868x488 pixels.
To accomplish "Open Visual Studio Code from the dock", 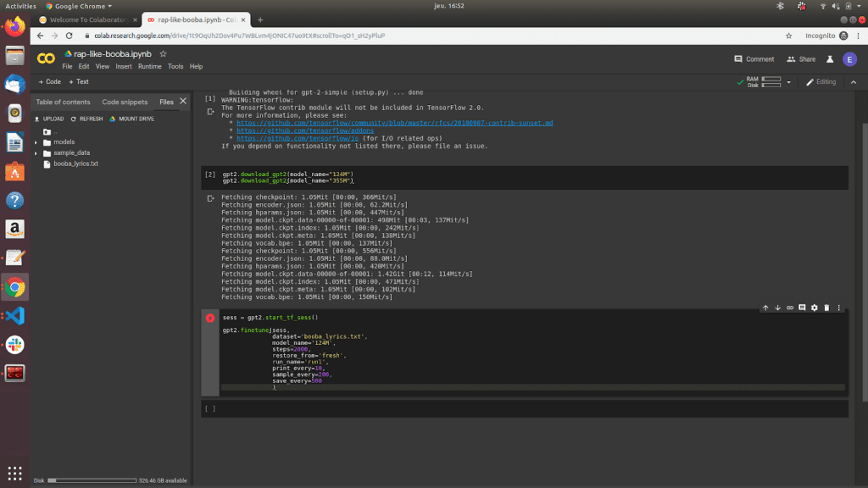I will pyautogui.click(x=15, y=316).
